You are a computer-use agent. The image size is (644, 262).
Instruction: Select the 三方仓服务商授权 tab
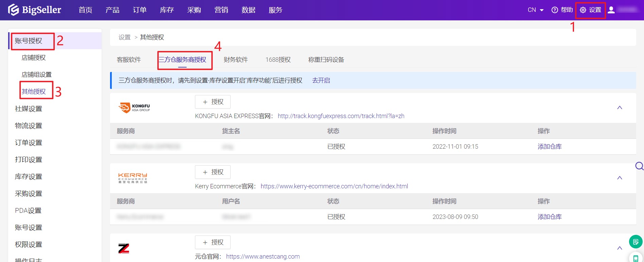pos(182,60)
